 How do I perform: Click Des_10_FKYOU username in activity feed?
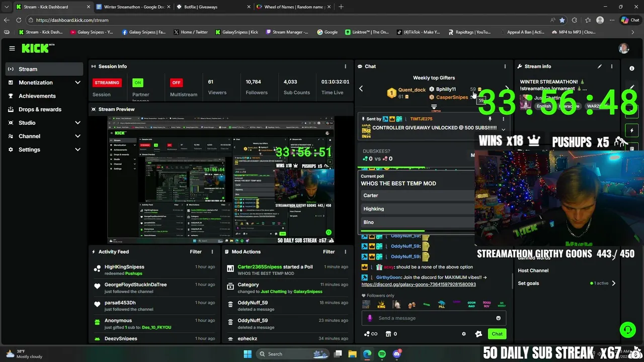[x=156, y=327]
